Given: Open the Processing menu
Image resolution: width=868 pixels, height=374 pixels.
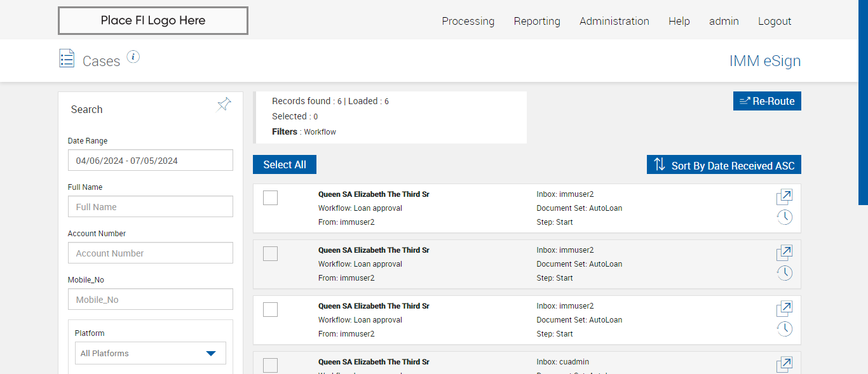Looking at the screenshot, I should [x=468, y=21].
